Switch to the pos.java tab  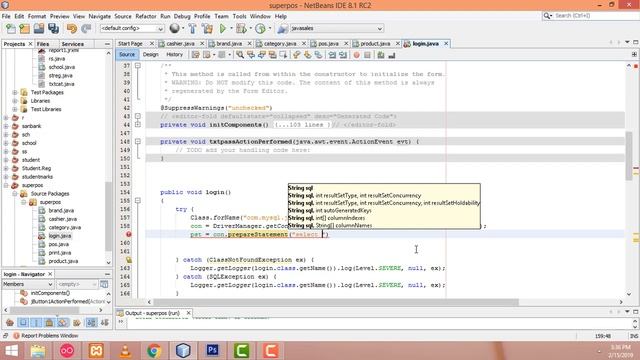coord(328,44)
